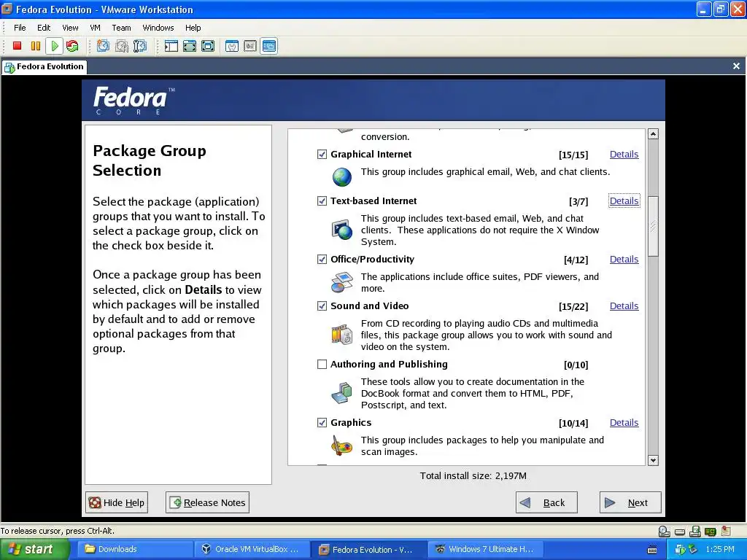Open Details for Graphics group
This screenshot has height=560, width=747.
[624, 422]
